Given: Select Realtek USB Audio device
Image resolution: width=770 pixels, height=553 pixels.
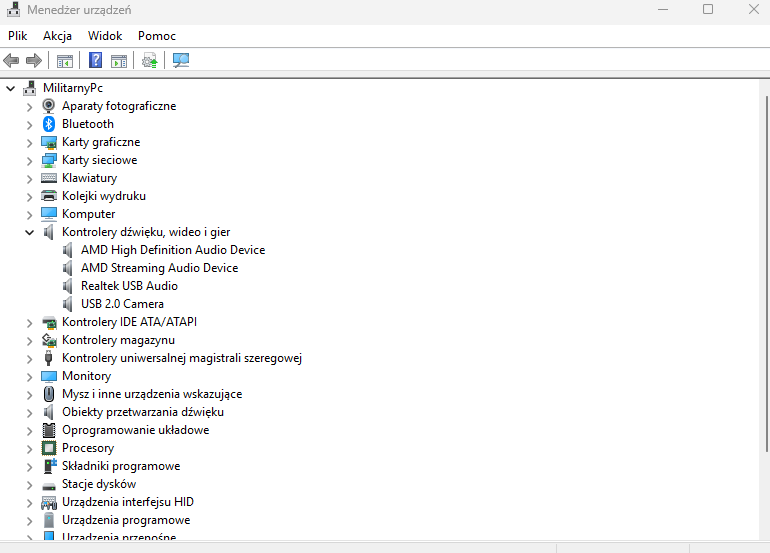Looking at the screenshot, I should (x=129, y=286).
